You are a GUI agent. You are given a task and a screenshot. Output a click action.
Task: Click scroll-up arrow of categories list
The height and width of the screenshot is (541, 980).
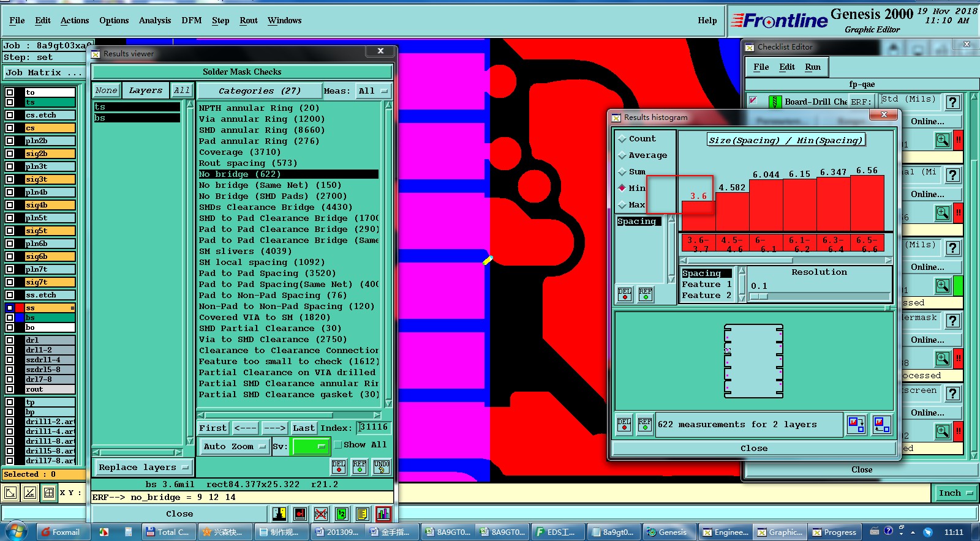[388, 105]
